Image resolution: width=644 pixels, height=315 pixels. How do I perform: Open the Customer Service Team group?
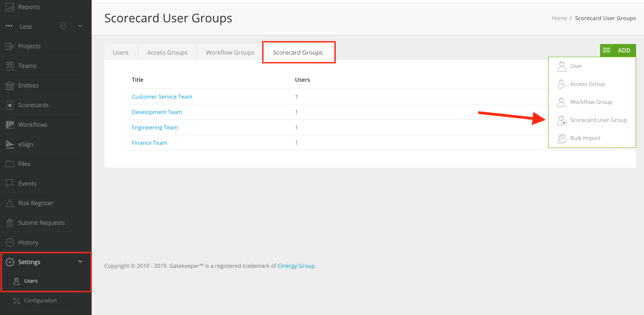pos(162,96)
